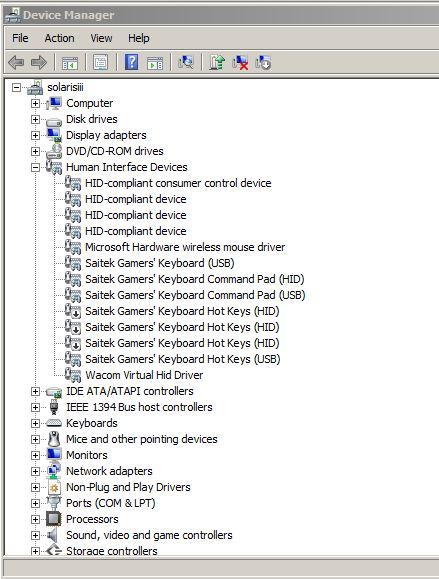
Task: Select the Network adapters label
Action: coord(109,471)
